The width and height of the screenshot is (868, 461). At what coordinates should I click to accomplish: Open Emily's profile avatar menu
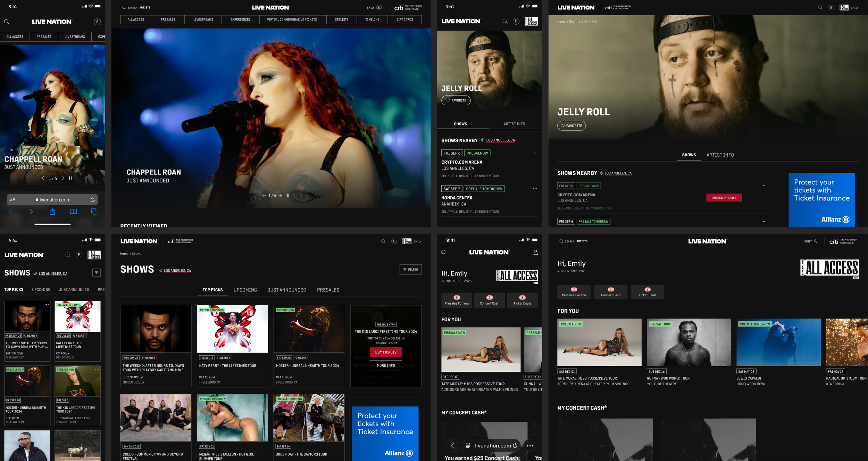pos(379,7)
